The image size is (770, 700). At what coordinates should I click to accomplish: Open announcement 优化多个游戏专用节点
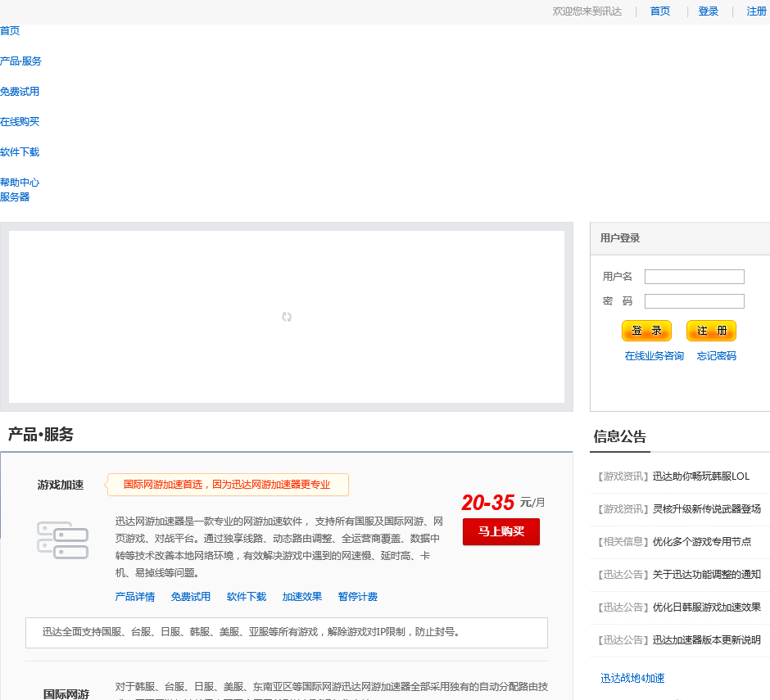[702, 542]
